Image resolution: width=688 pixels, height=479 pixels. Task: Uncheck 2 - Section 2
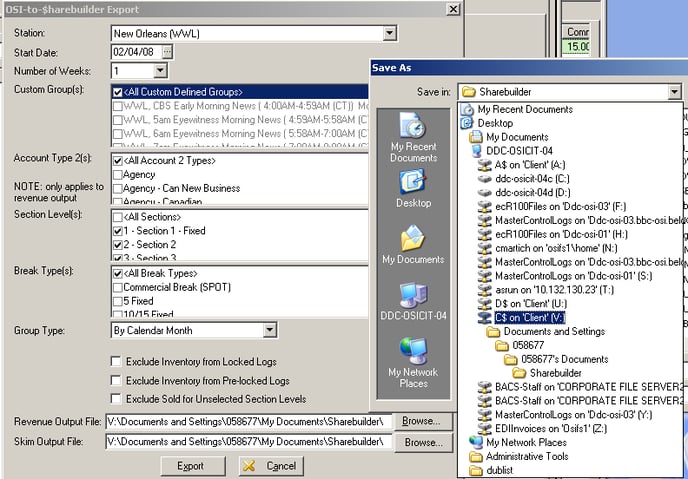pyautogui.click(x=117, y=245)
